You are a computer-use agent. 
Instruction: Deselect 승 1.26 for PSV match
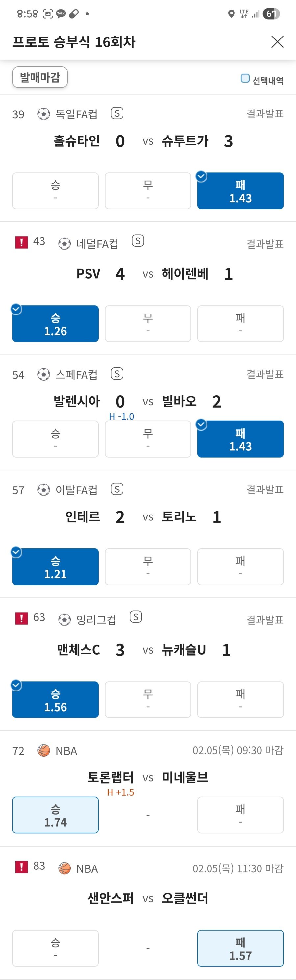click(56, 324)
